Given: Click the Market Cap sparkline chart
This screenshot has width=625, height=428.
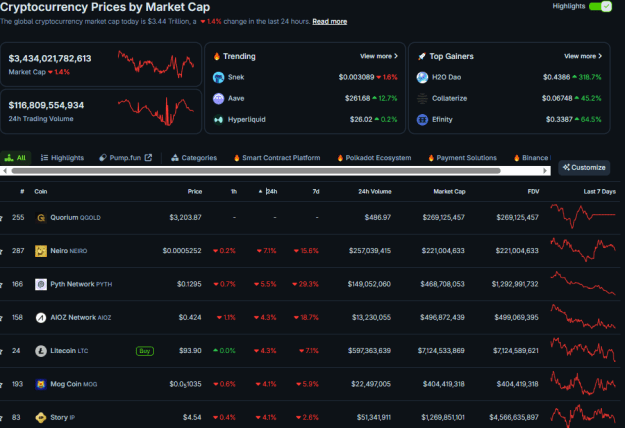Looking at the screenshot, I should [x=156, y=64].
